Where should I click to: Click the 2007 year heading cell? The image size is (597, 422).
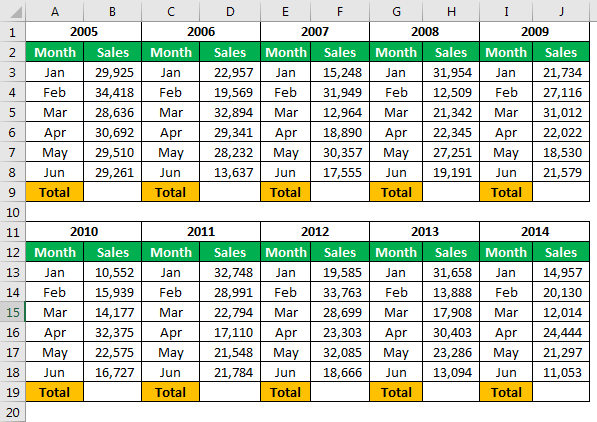(315, 32)
